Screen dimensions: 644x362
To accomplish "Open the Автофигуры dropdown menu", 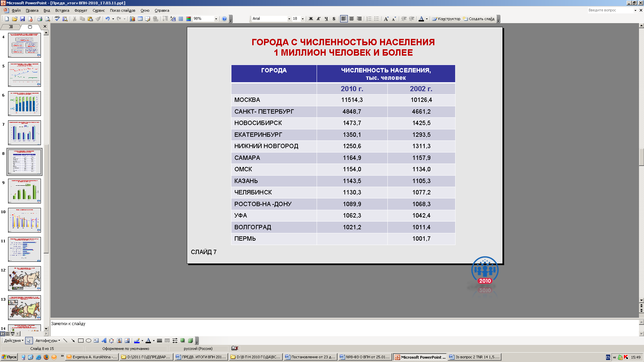I will click(x=48, y=341).
